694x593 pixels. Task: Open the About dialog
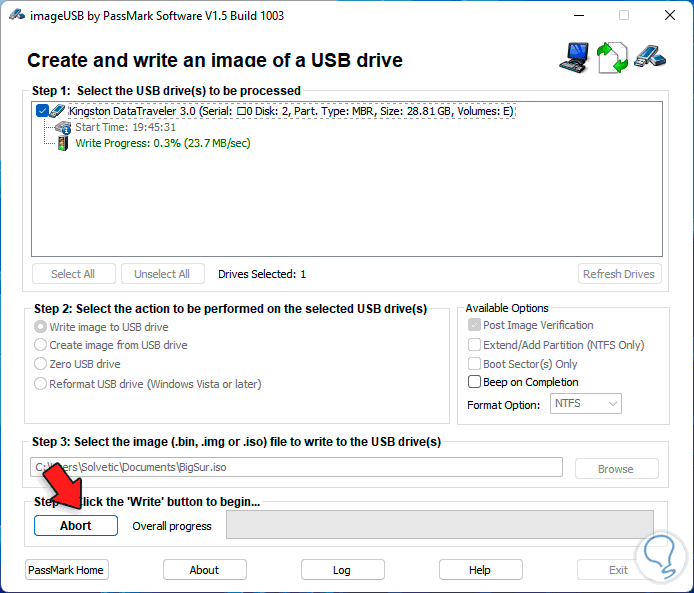(204, 570)
